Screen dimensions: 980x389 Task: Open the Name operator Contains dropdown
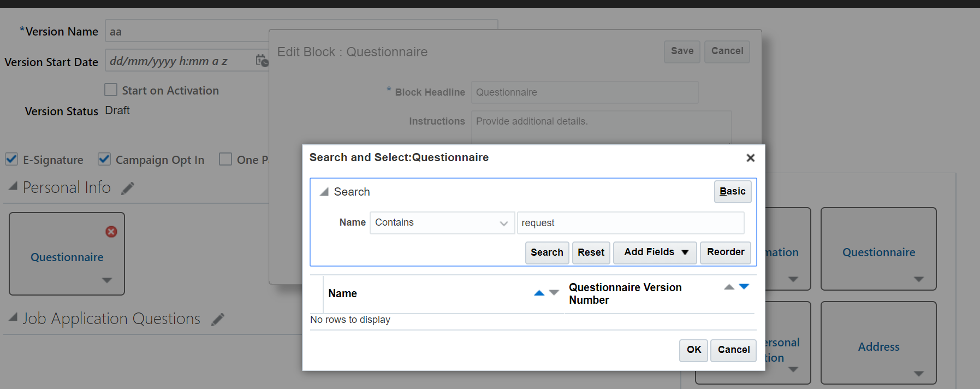[442, 223]
